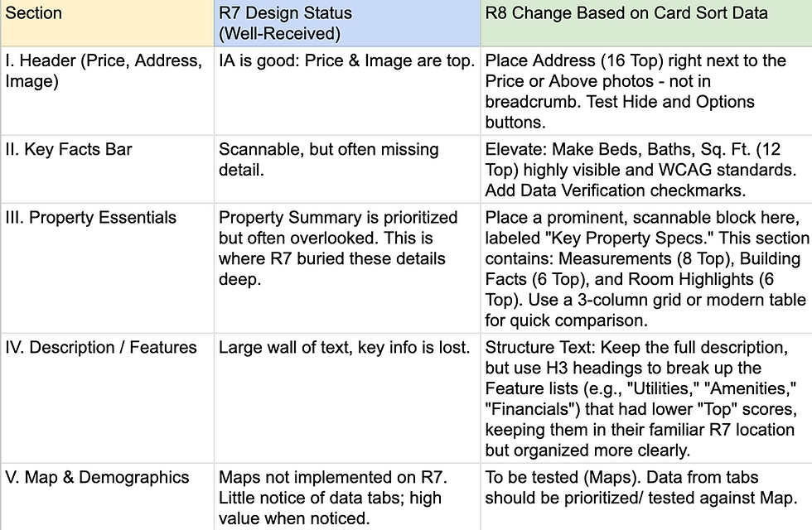Select the Elevate: Make Beds, Baths cell
The image size is (812, 530).
pos(646,169)
